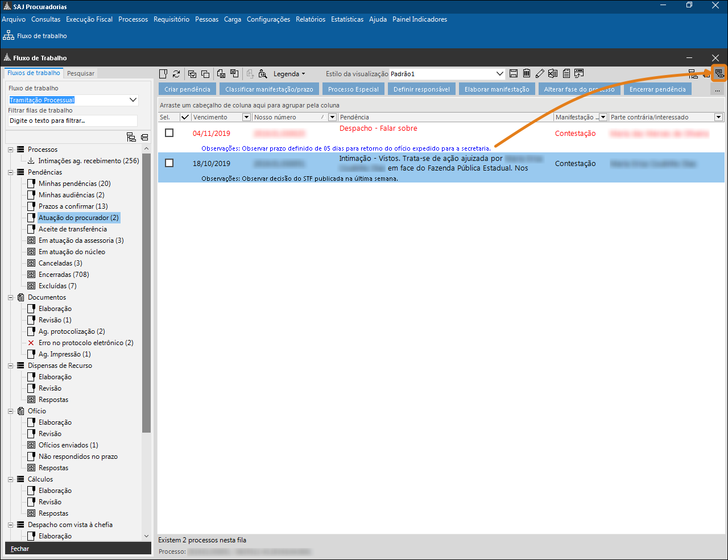The image size is (728, 560).
Task: Click the Despacho - Falar sobre pending entry
Action: [x=378, y=128]
